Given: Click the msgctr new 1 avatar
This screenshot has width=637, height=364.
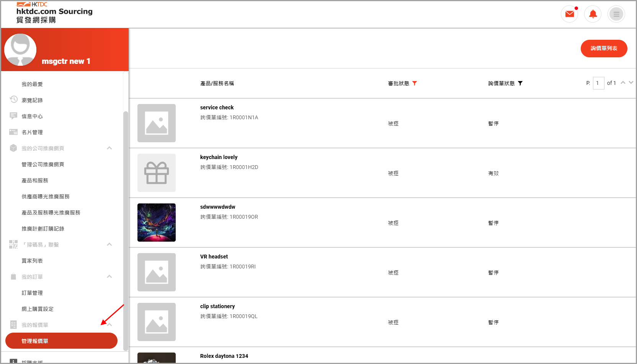Looking at the screenshot, I should pos(20,50).
